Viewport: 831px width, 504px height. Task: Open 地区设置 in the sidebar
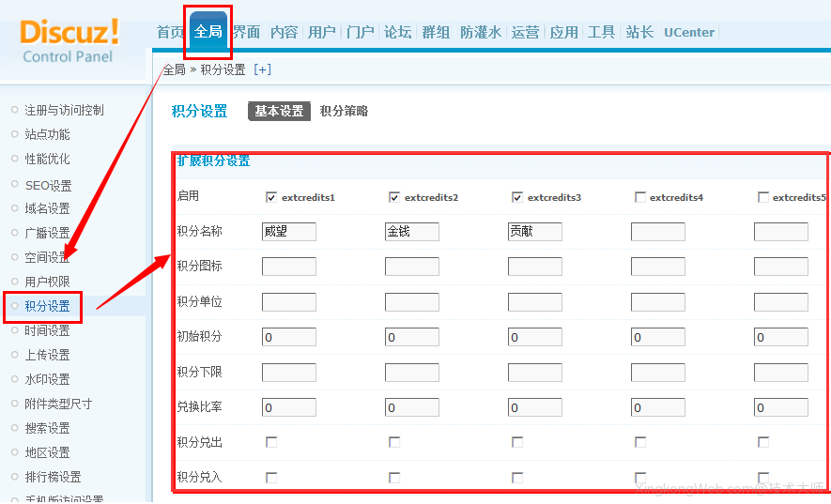click(x=47, y=452)
